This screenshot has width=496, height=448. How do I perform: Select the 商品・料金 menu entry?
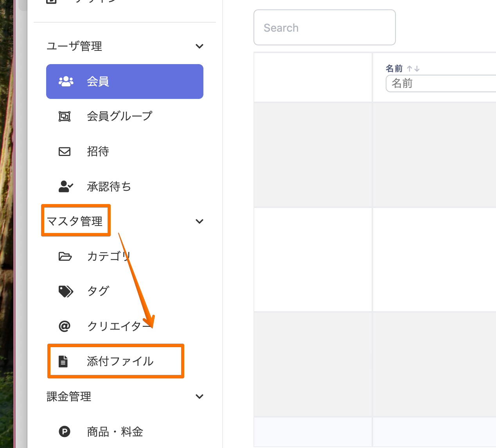pos(115,432)
